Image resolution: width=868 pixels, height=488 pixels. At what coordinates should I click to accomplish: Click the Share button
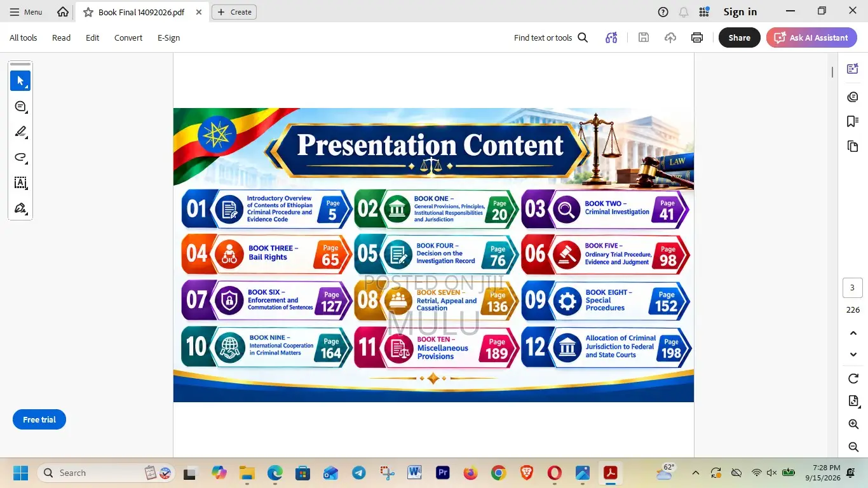(739, 37)
